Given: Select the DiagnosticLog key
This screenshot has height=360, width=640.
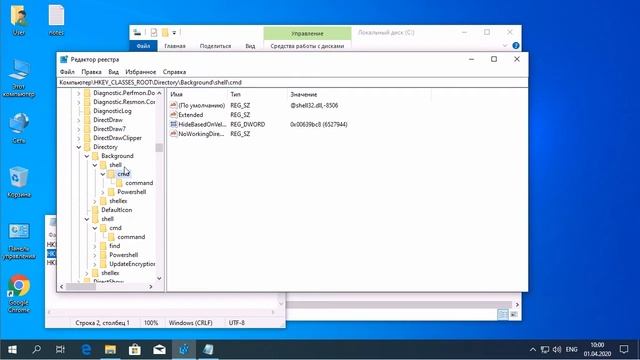Looking at the screenshot, I should coord(112,111).
